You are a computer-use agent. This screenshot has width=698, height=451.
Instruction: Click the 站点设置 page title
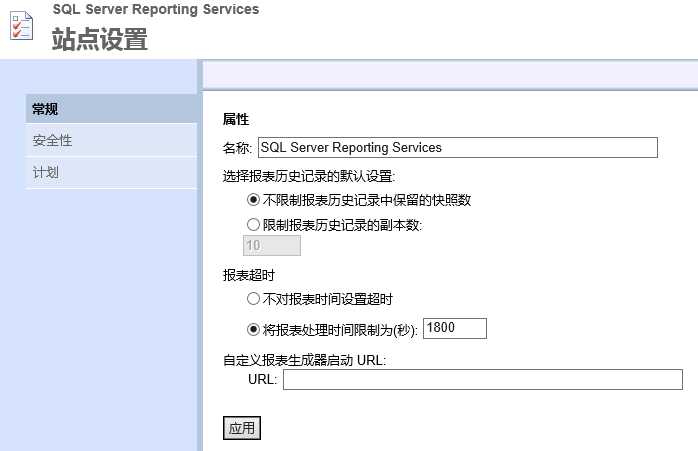click(100, 39)
